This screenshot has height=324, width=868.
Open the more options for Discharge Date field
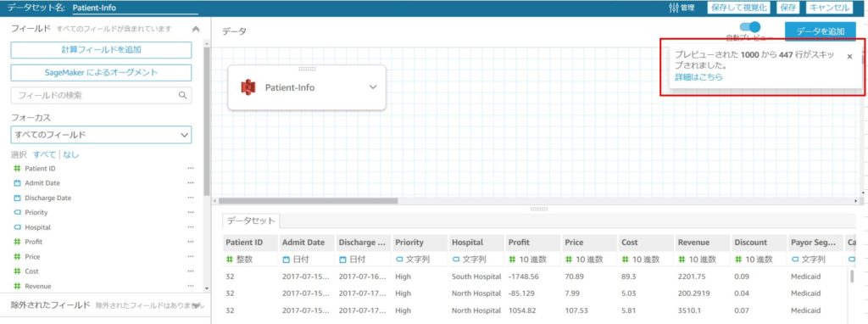(191, 198)
